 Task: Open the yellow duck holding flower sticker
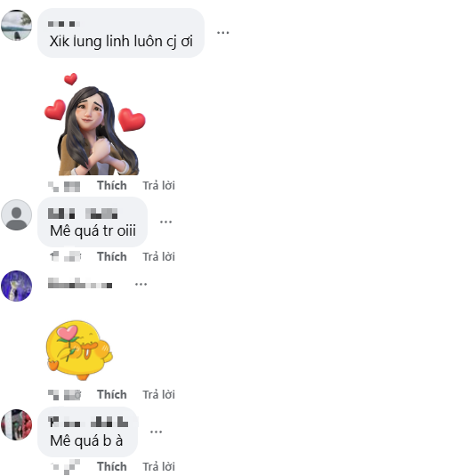click(x=79, y=350)
